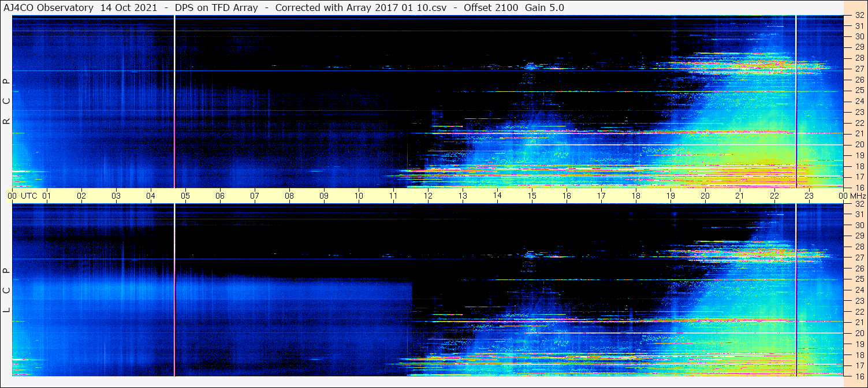The image size is (868, 388).
Task: Click the 'UTC' label on the time axis
Action: tap(29, 196)
